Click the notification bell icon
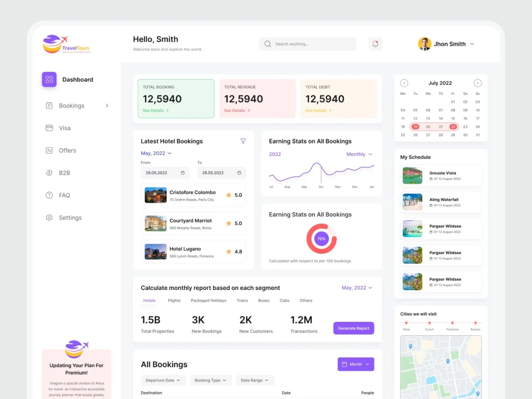Image resolution: width=532 pixels, height=399 pixels. pyautogui.click(x=375, y=44)
